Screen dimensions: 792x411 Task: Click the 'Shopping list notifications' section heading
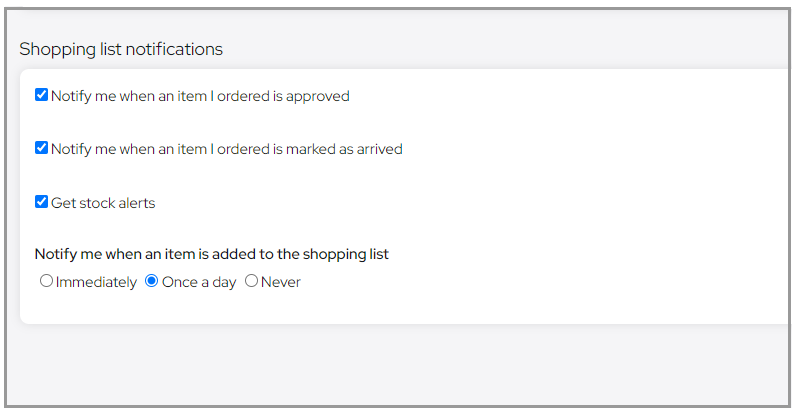(x=121, y=49)
